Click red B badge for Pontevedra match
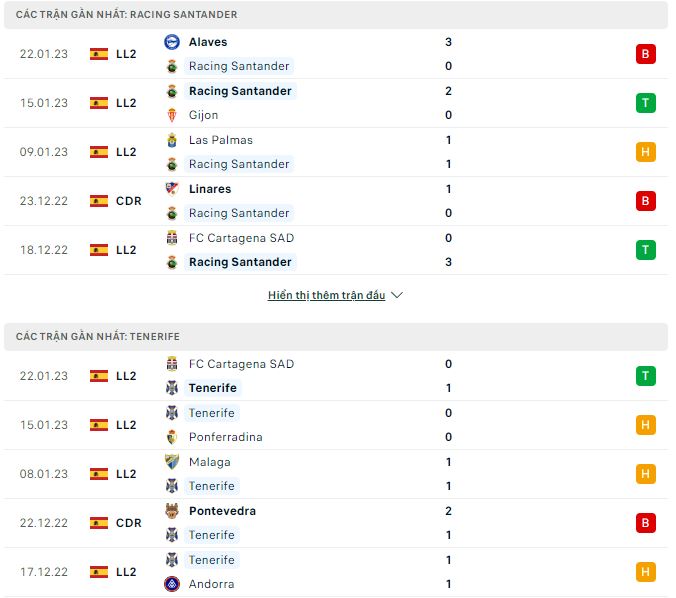676x598 pixels. pos(645,523)
